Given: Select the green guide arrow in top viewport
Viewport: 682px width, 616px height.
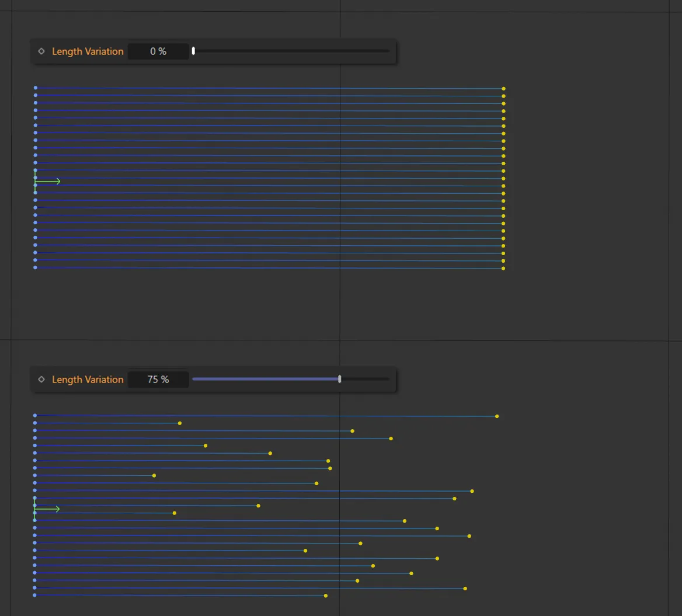Looking at the screenshot, I should pyautogui.click(x=47, y=181).
